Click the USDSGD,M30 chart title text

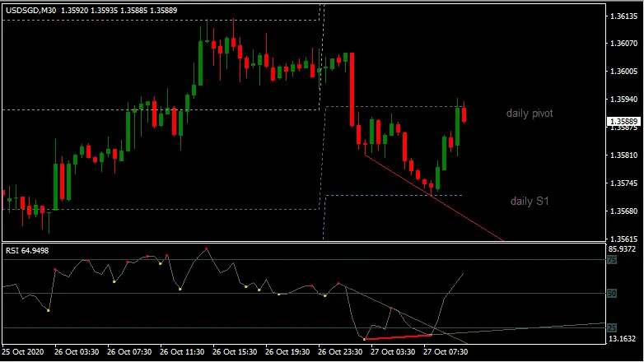tap(30, 10)
